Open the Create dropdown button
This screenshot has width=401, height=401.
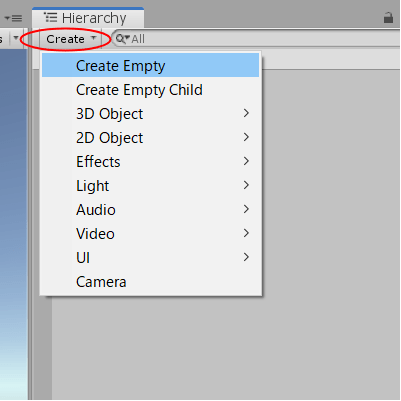[x=70, y=39]
